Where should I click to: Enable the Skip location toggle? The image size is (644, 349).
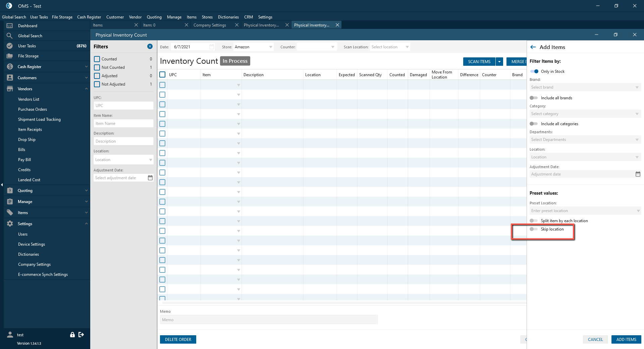[x=533, y=229]
